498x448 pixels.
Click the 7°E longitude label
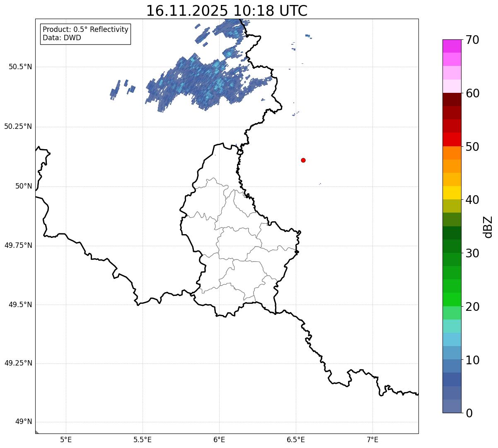(x=372, y=440)
